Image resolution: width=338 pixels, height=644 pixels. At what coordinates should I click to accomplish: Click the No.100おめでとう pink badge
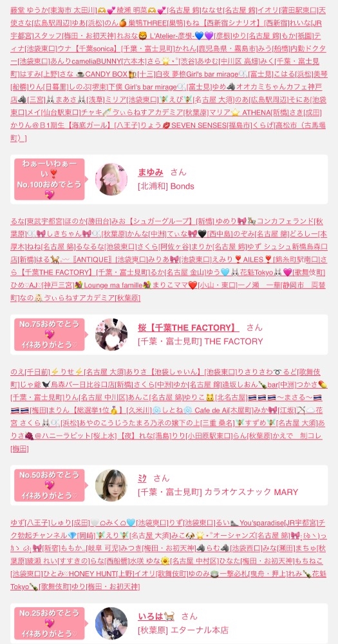49,179
